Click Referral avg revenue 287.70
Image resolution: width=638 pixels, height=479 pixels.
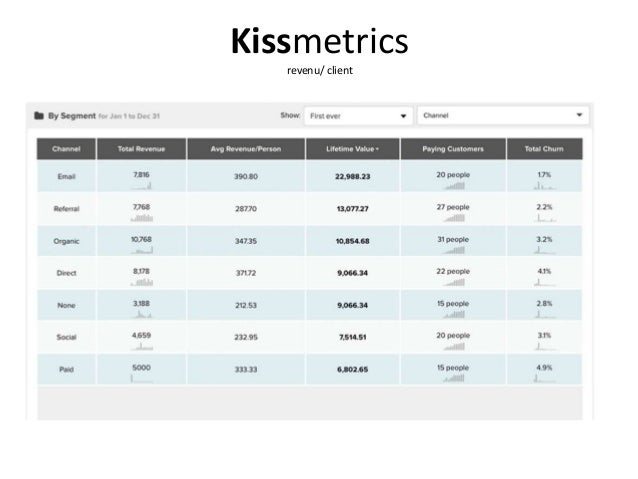[x=246, y=209]
